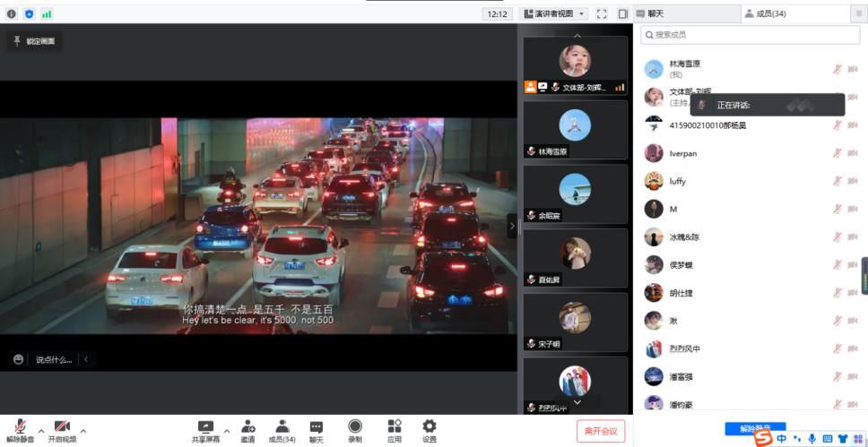Click the 锁定画面 pin screen button
The image size is (868, 447).
pyautogui.click(x=34, y=41)
